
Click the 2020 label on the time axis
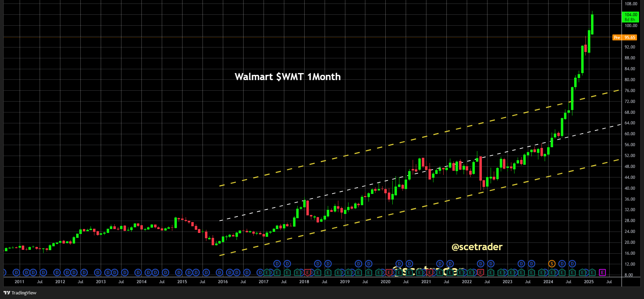(385, 281)
